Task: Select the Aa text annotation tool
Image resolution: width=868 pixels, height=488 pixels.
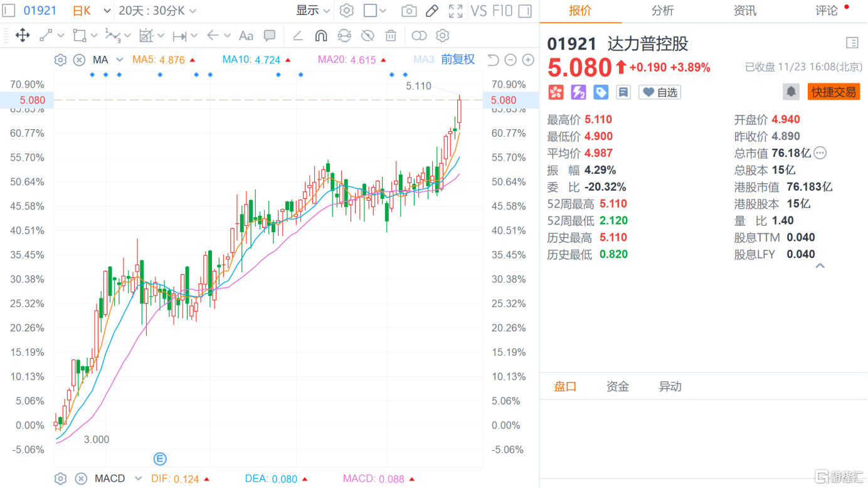Action: 246,36
